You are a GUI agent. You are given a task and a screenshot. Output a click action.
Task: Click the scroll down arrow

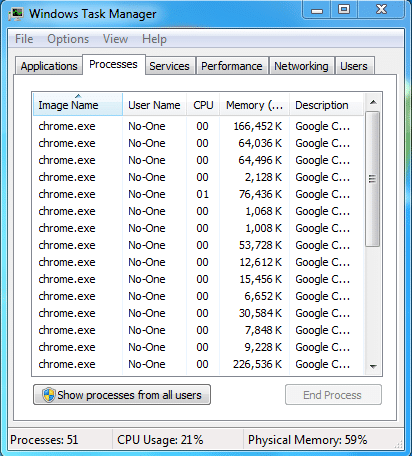pyautogui.click(x=373, y=367)
